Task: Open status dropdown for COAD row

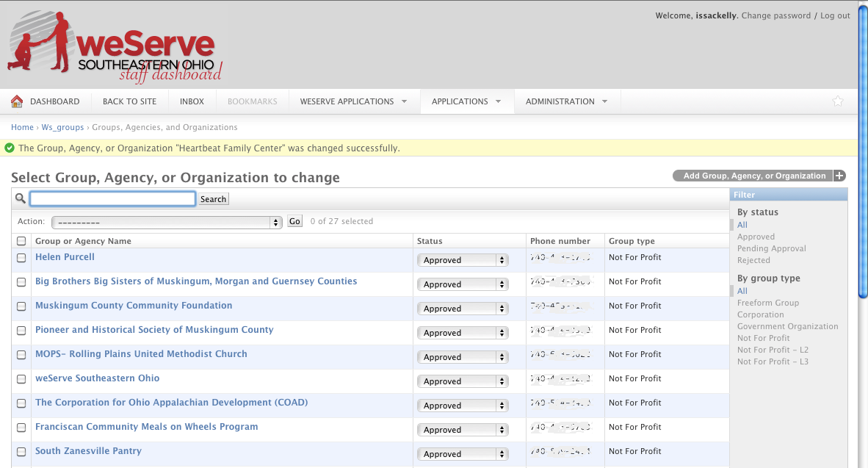Action: [x=463, y=406]
